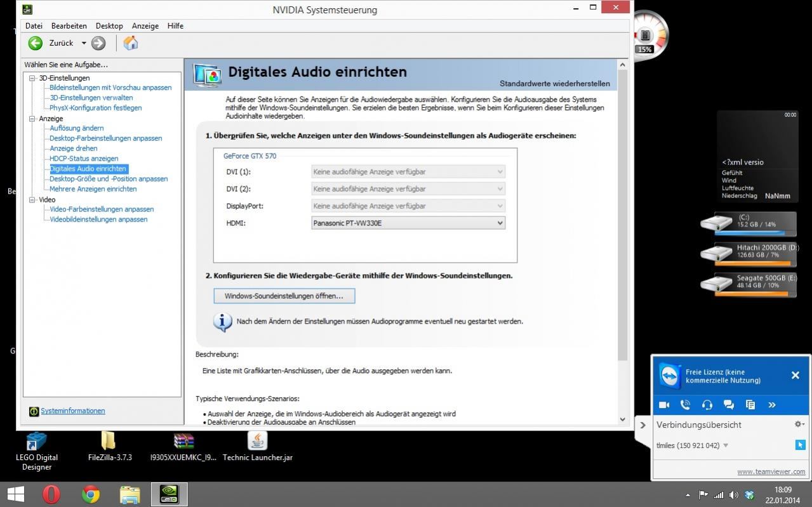Open LEGO Digital Designer desktop shortcut

click(37, 451)
